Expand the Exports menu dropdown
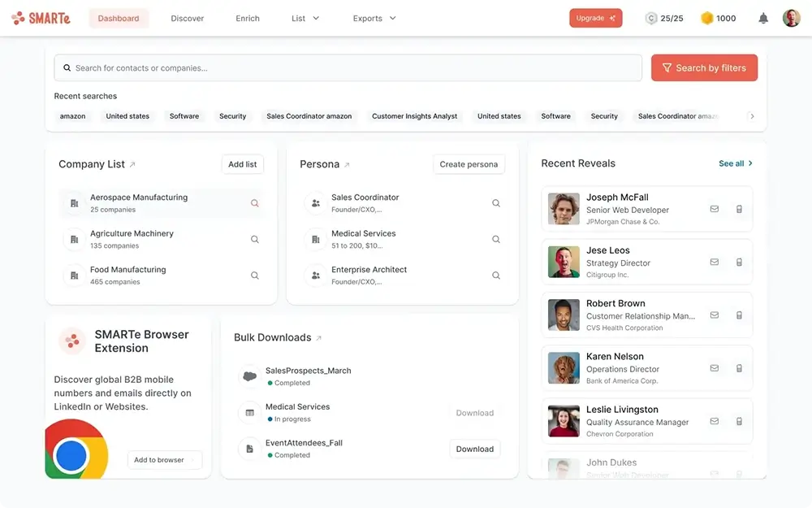Viewport: 812px width, 508px height. click(x=374, y=18)
